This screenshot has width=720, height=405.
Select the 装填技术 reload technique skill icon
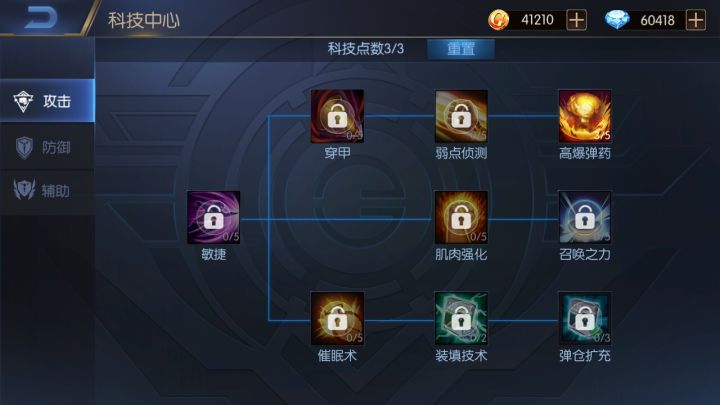click(x=461, y=318)
